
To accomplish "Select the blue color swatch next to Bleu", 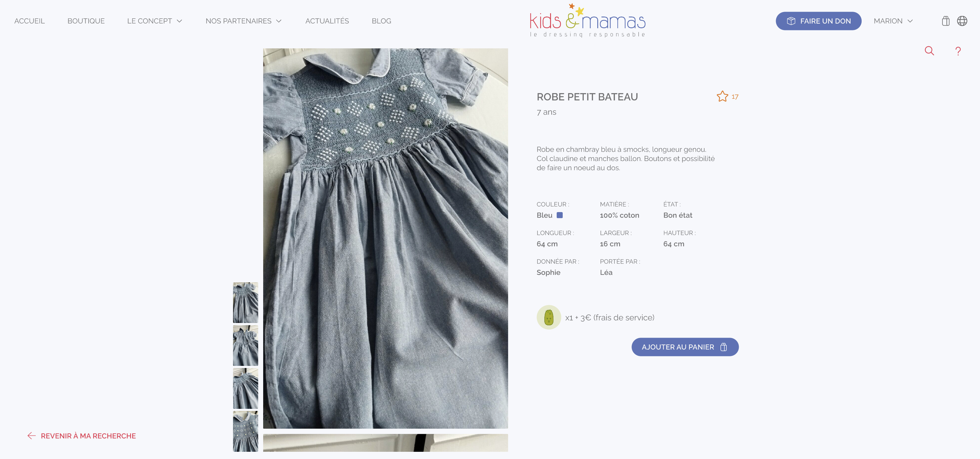I will coord(560,215).
